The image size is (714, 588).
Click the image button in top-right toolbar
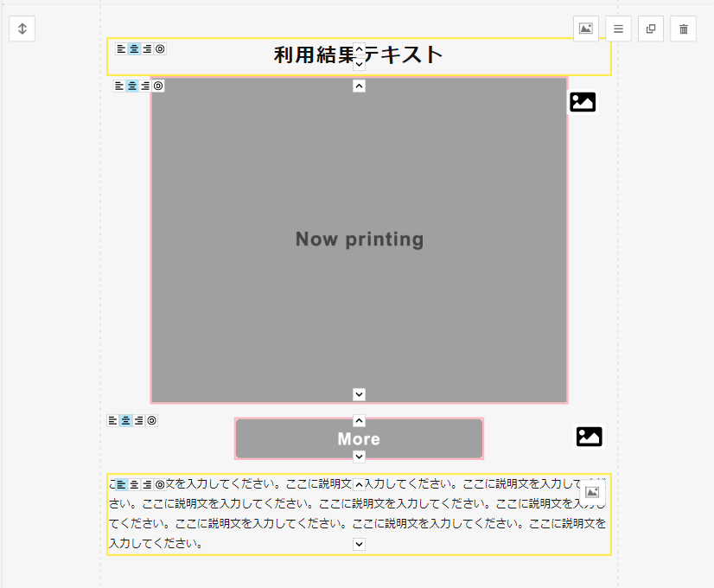(x=586, y=29)
